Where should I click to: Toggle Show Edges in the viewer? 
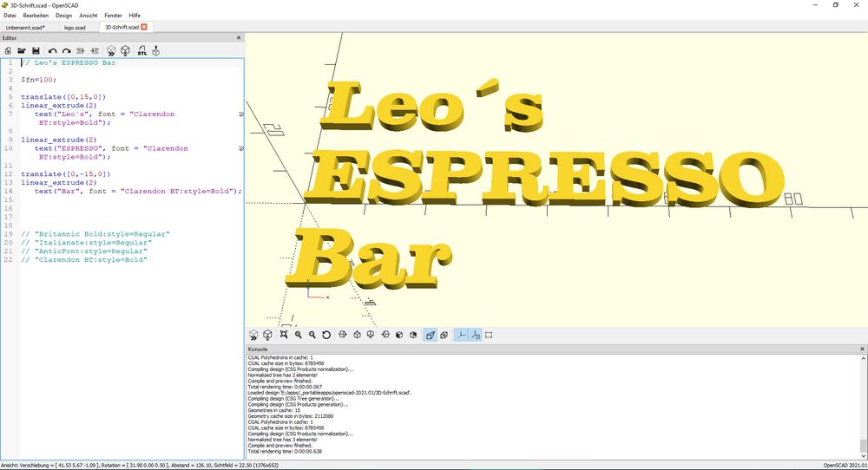(x=489, y=335)
